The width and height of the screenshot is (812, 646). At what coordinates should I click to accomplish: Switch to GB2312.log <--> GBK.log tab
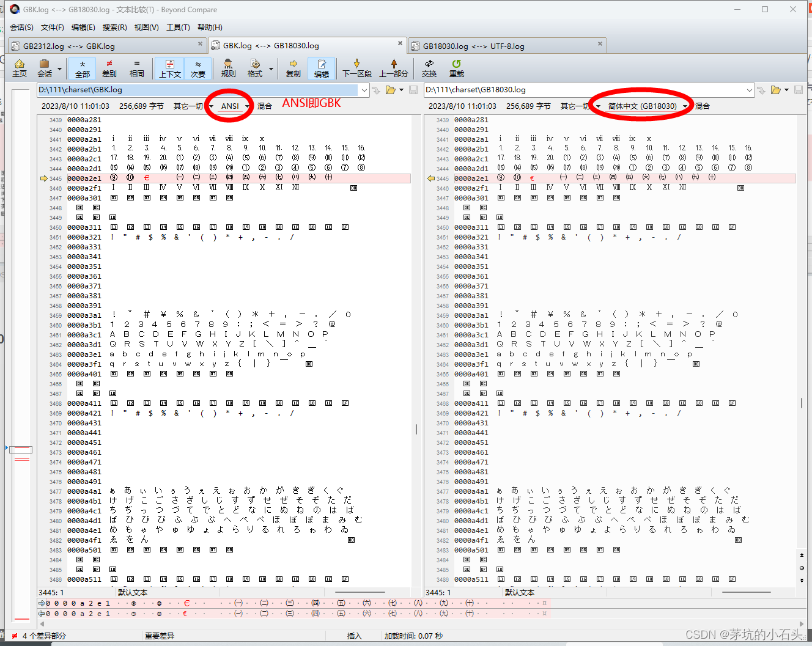(x=108, y=46)
